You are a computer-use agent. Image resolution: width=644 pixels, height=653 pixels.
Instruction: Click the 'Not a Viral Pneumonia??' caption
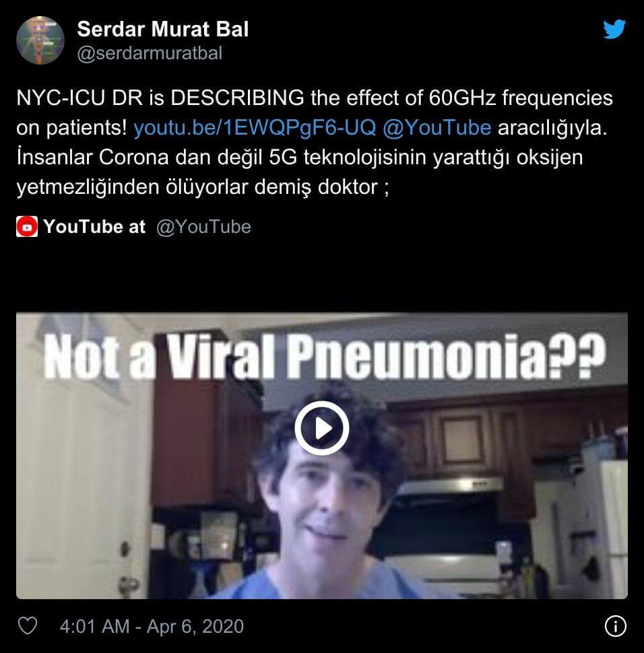click(x=324, y=357)
